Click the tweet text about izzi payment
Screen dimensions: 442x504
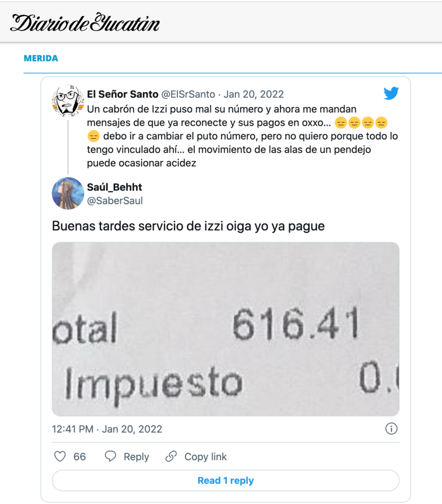(189, 226)
